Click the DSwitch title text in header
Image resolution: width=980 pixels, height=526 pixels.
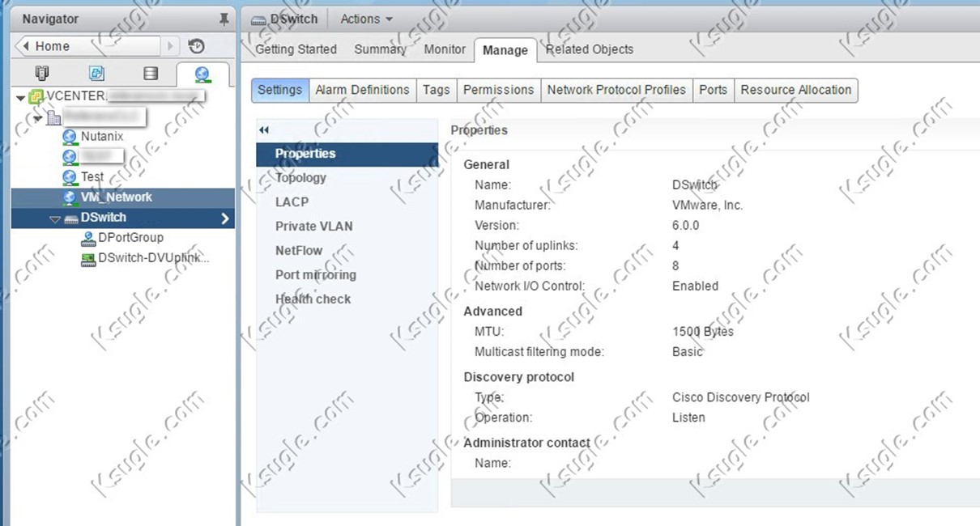point(293,19)
